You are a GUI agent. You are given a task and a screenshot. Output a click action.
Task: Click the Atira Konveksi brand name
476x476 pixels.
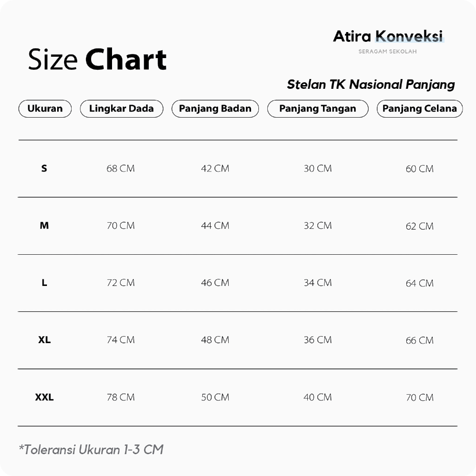388,36
